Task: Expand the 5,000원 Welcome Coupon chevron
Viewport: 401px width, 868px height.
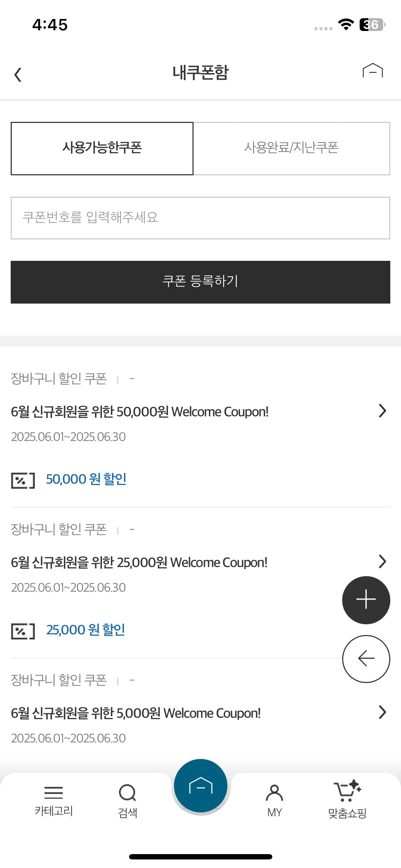Action: pyautogui.click(x=382, y=712)
